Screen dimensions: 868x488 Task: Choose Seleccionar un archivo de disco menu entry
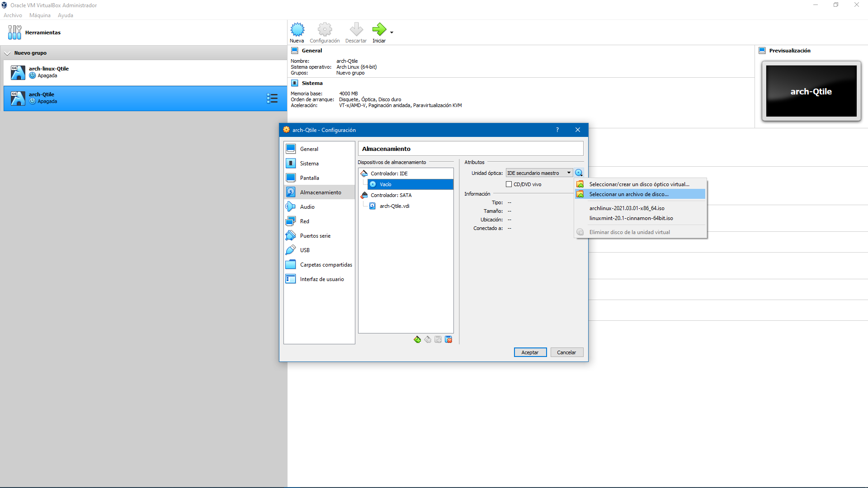point(628,194)
